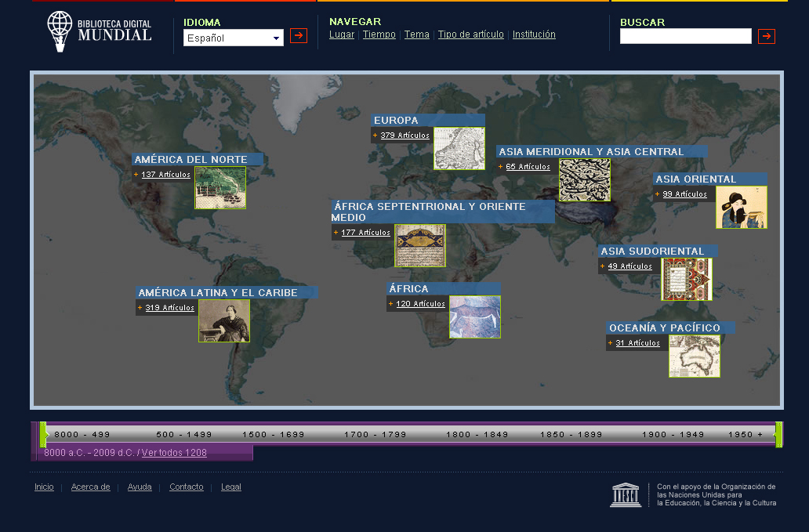The height and width of the screenshot is (532, 809).
Task: Browse by Institución in navigation
Action: [534, 34]
